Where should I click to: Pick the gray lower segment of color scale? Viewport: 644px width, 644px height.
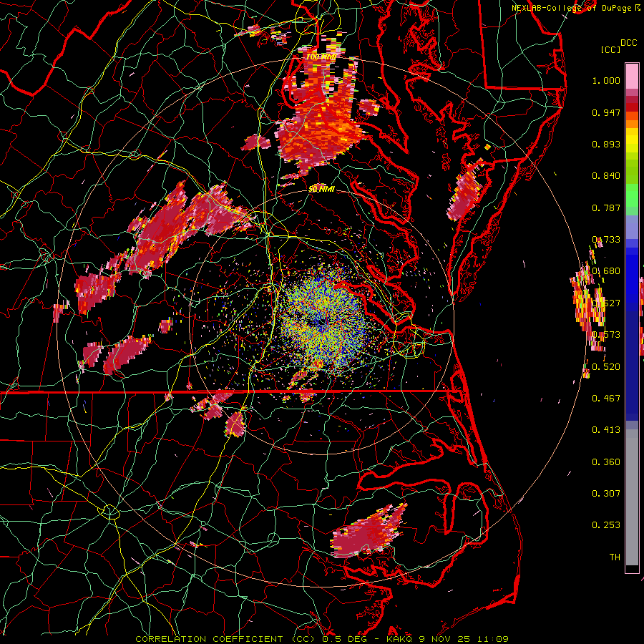pos(632,497)
